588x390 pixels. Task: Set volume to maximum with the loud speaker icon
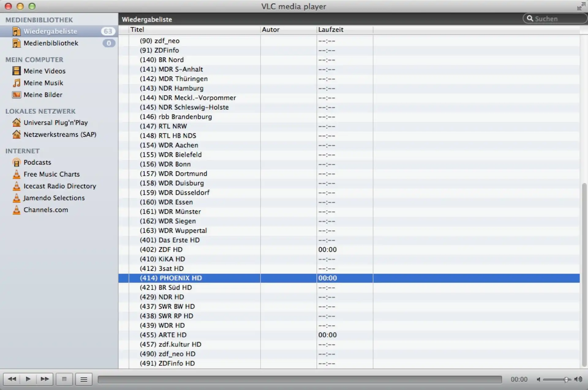[578, 379]
